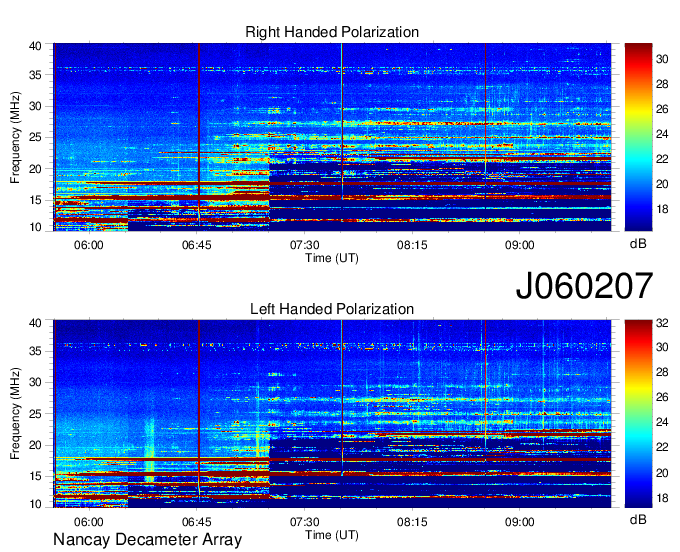Click 'Frequency (MHz)' axis label of bottom plot
The image size is (680, 552).
click(15, 414)
